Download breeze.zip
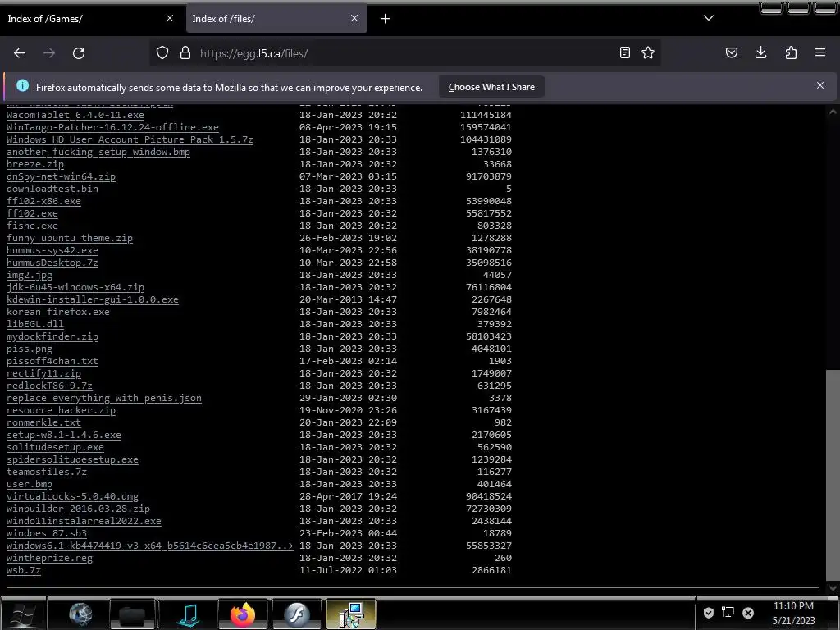840x630 pixels. click(x=34, y=164)
